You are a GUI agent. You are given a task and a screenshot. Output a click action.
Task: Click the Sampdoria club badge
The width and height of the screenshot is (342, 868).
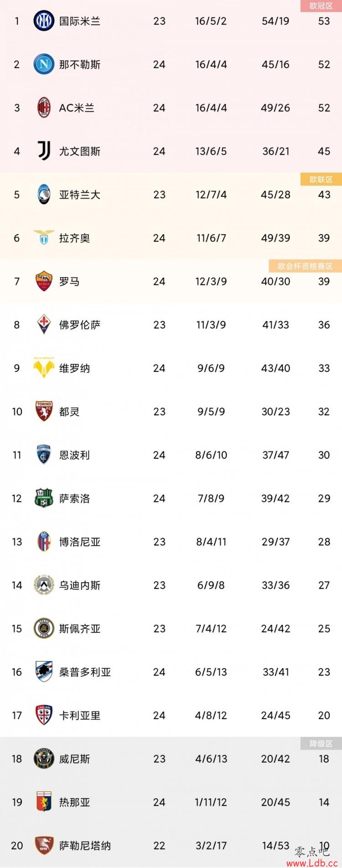(x=44, y=672)
